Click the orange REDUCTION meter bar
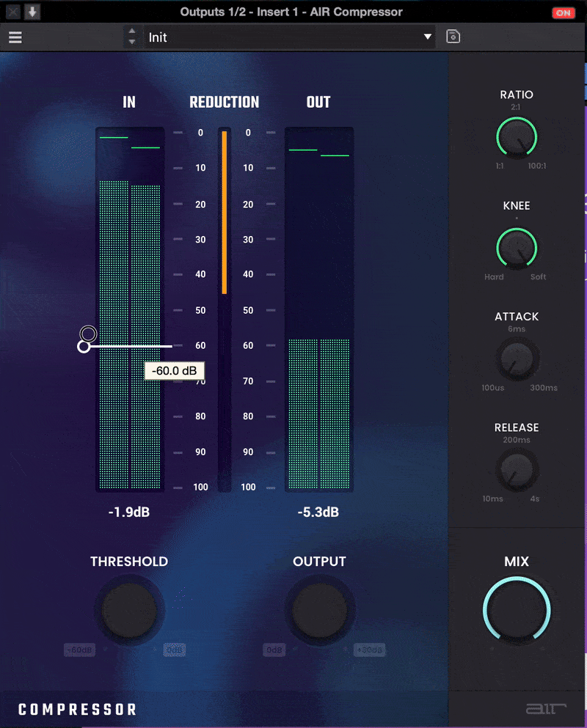This screenshot has height=728, width=587. click(225, 212)
